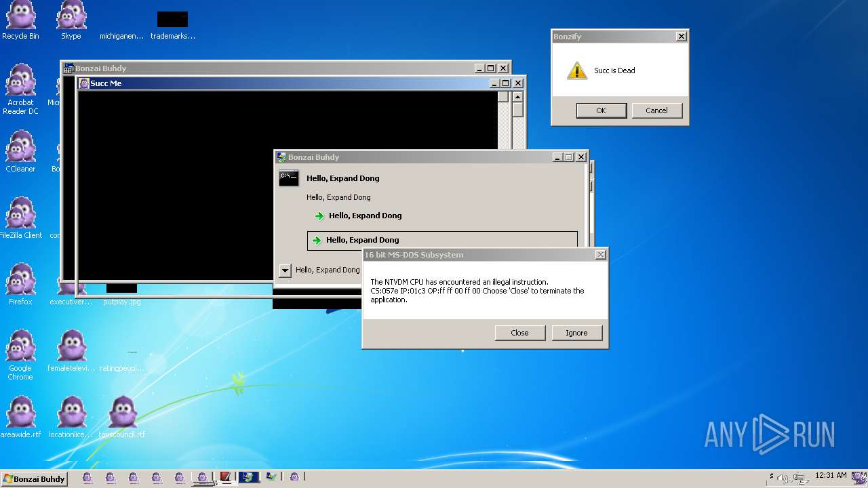Select the unboxed green-arrow Hello, Expand Dong option
Screen dimensions: 868x488
[x=358, y=216]
